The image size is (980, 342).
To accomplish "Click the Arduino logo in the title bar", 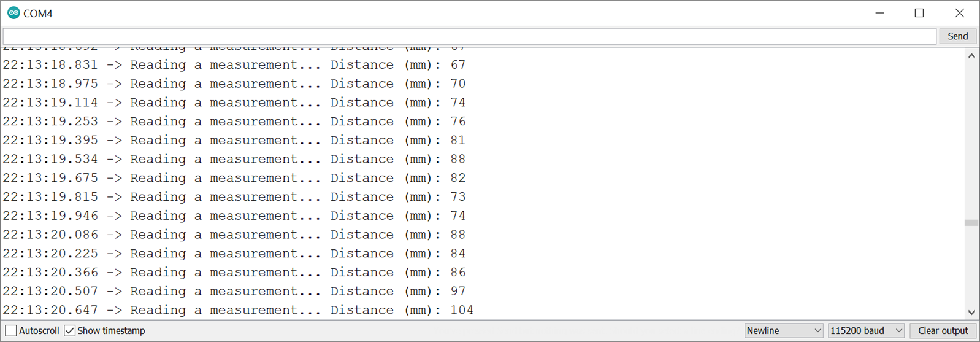I will tap(13, 13).
